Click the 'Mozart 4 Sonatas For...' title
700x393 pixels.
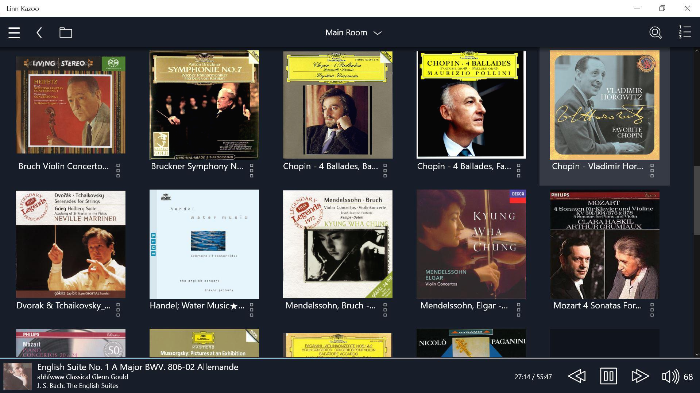point(597,305)
